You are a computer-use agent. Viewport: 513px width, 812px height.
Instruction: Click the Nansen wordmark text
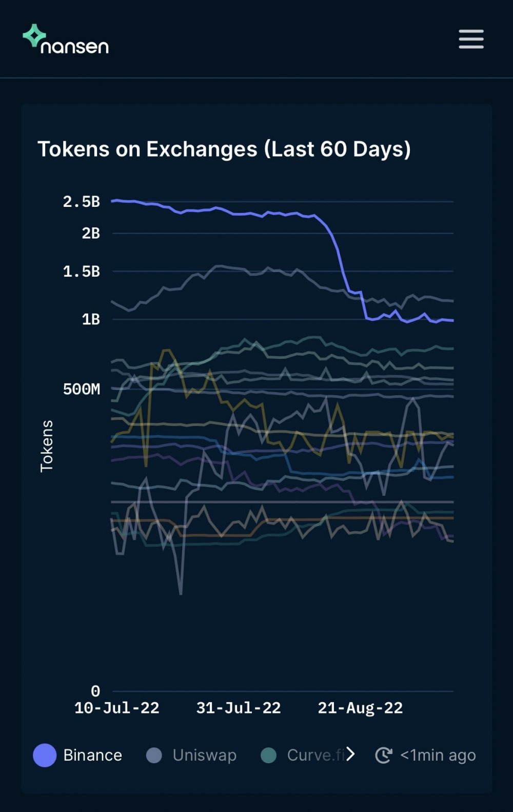pyautogui.click(x=75, y=47)
